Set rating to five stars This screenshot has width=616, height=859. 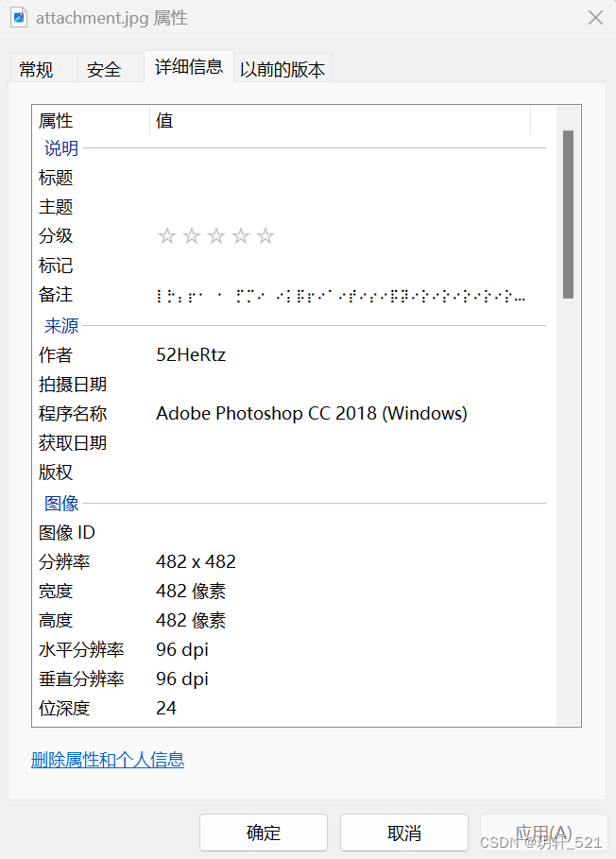pos(265,236)
